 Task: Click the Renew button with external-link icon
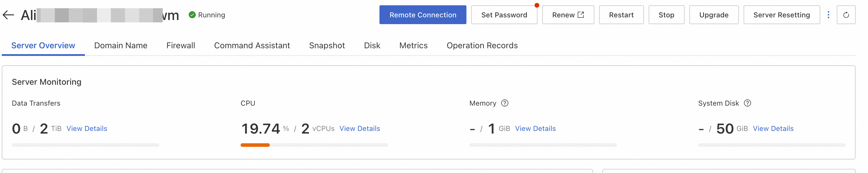click(568, 15)
